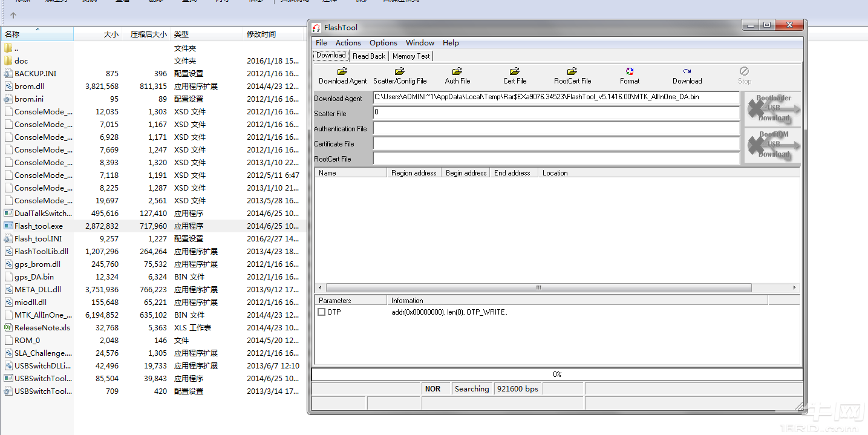Click the Auth File toolbar icon

tap(457, 76)
